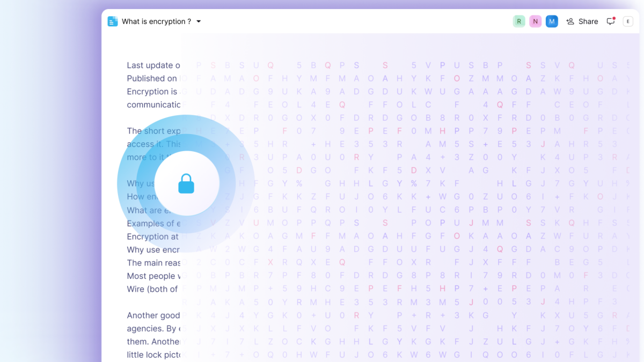This screenshot has height=362, width=644.
Task: Click the blue document icon beside the title
Action: click(113, 21)
